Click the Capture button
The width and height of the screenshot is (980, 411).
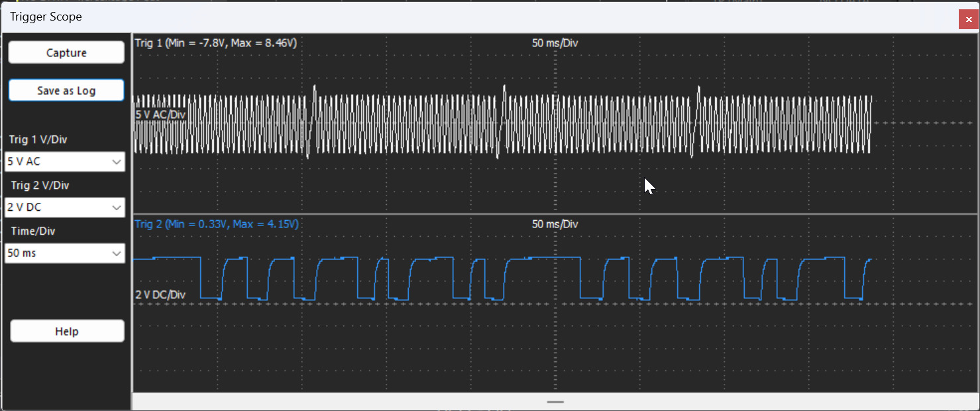pos(66,52)
